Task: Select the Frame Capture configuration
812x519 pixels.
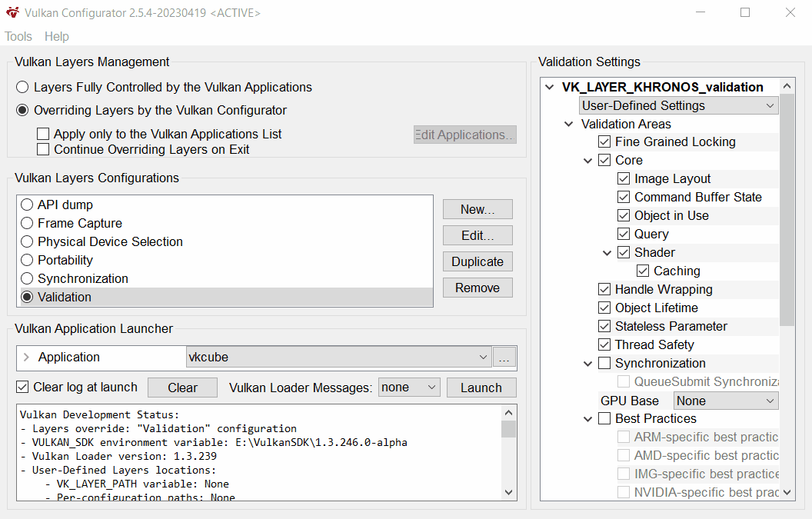Action: 27,223
